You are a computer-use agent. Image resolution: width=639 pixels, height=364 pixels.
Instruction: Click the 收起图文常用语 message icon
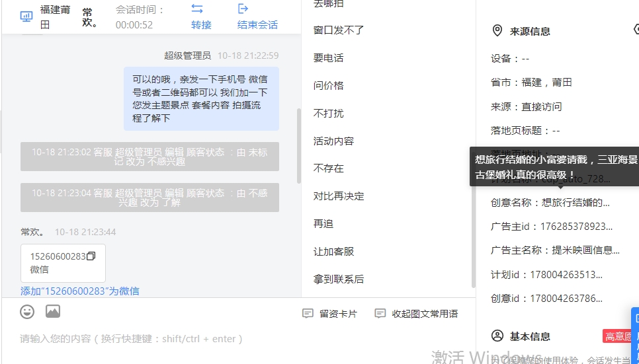click(x=380, y=314)
